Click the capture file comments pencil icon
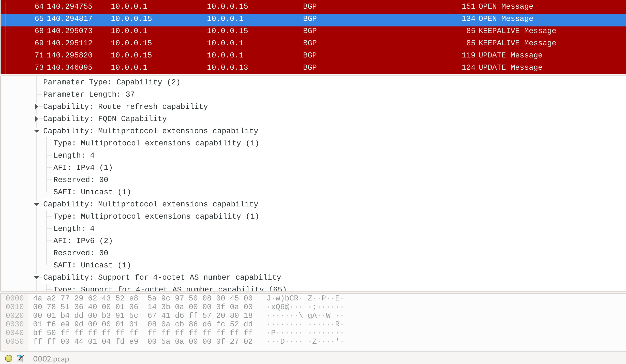626x364 pixels. click(20, 358)
